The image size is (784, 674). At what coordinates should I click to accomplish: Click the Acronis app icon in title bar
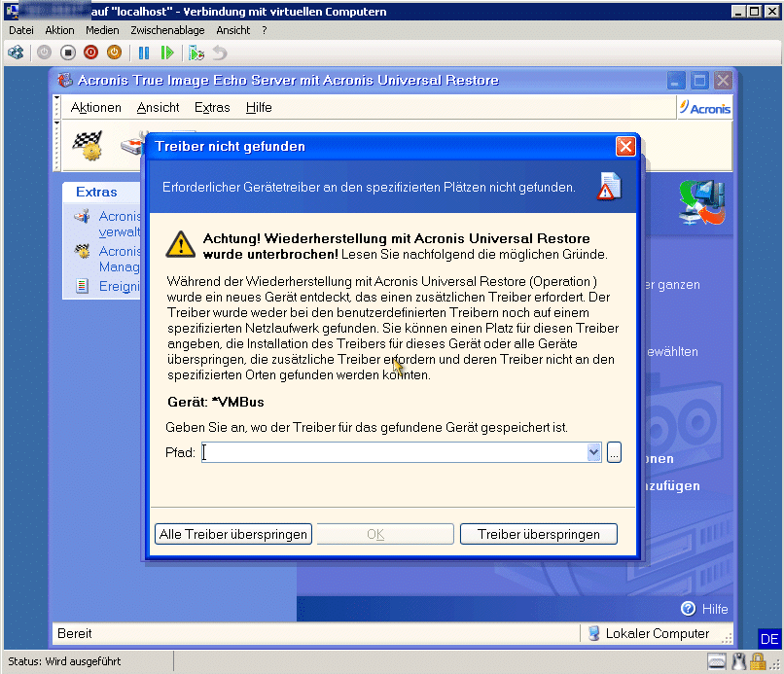[65, 80]
